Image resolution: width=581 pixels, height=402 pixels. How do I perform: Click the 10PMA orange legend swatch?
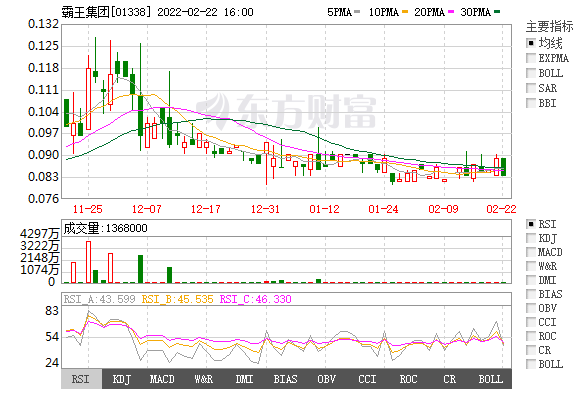coord(405,12)
